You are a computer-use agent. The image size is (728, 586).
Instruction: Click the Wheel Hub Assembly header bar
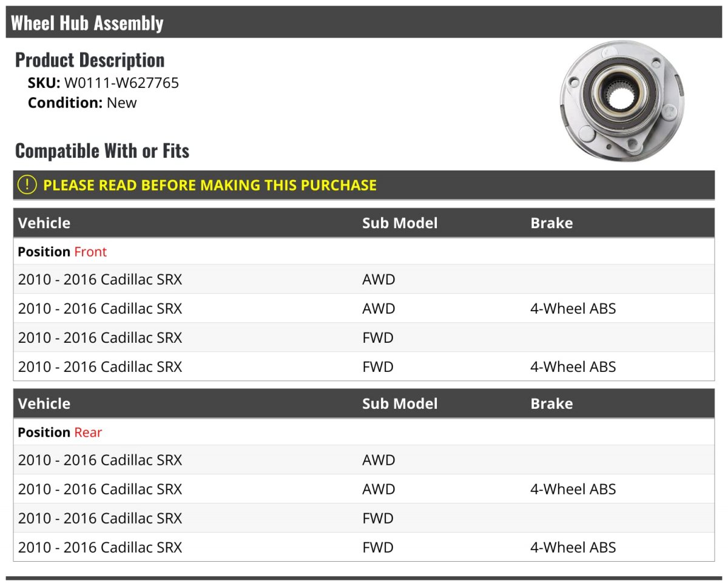[364, 22]
